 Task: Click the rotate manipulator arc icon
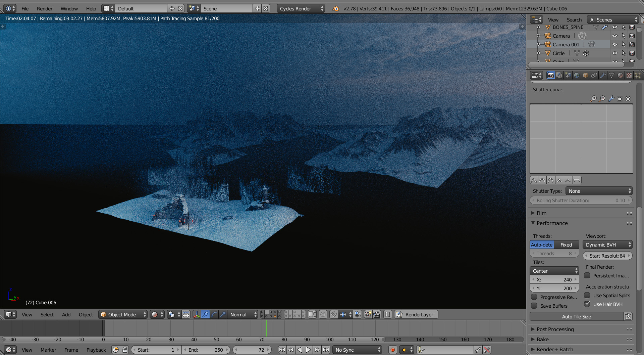[214, 314]
